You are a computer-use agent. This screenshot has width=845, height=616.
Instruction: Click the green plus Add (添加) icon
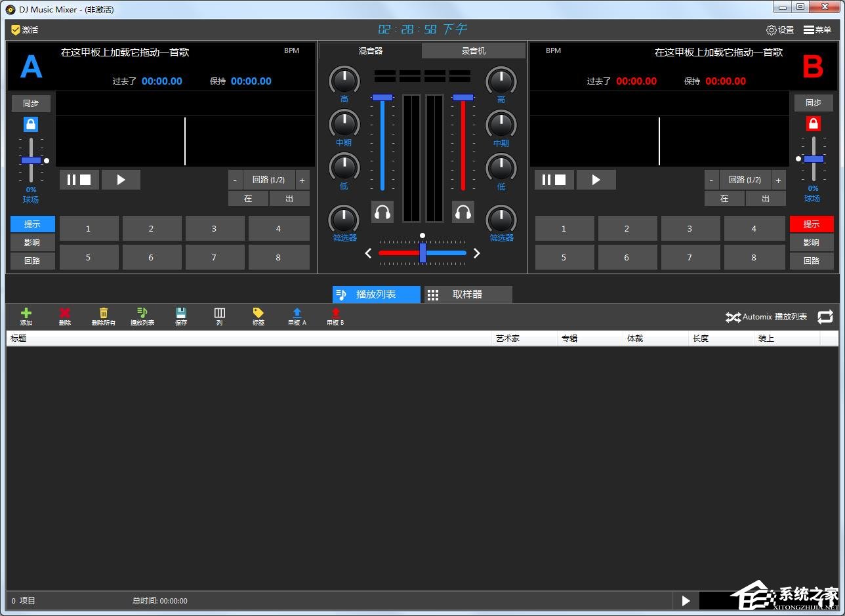[26, 314]
